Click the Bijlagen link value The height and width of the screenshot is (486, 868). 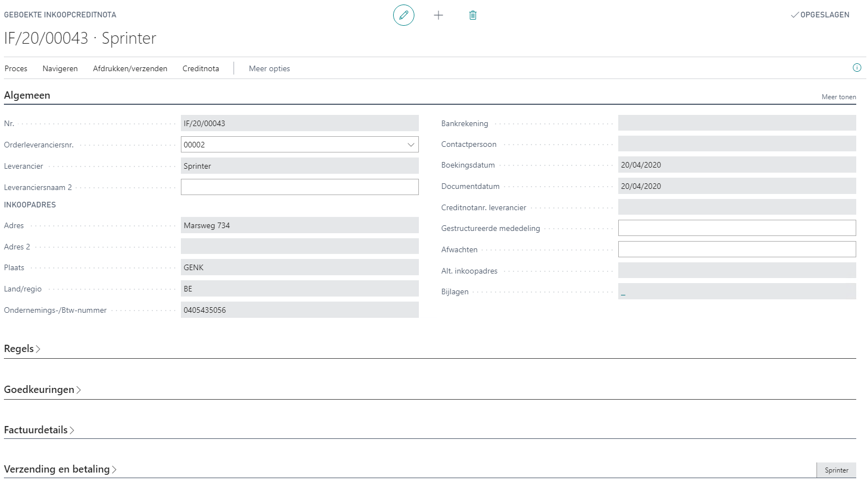623,292
